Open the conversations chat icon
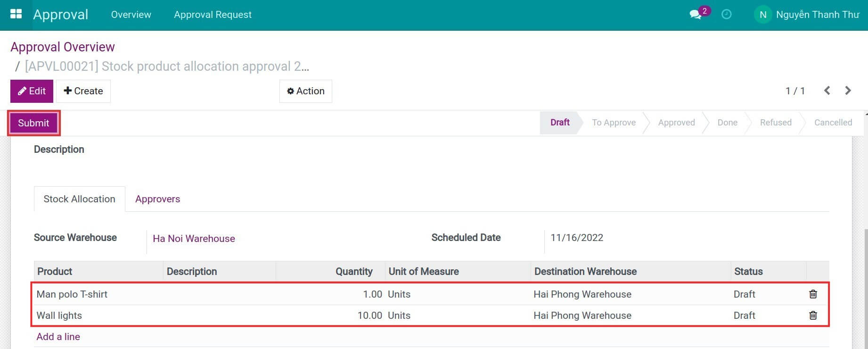 pos(696,15)
